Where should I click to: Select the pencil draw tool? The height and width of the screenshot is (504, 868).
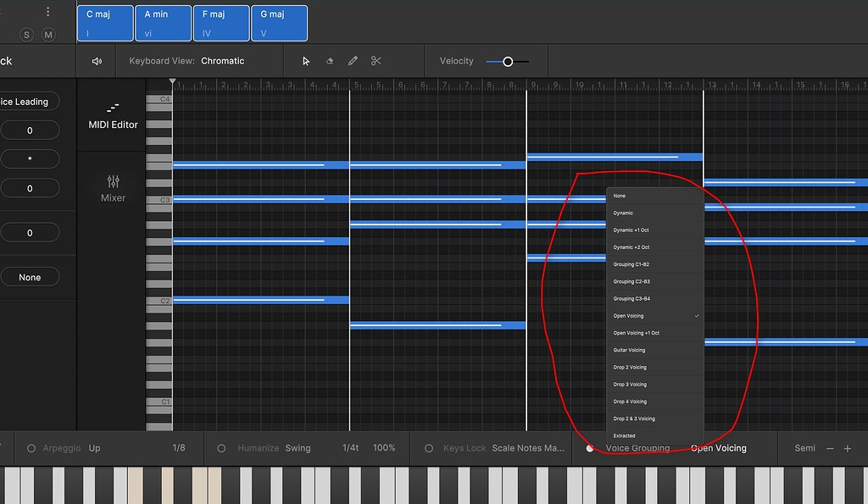(353, 61)
